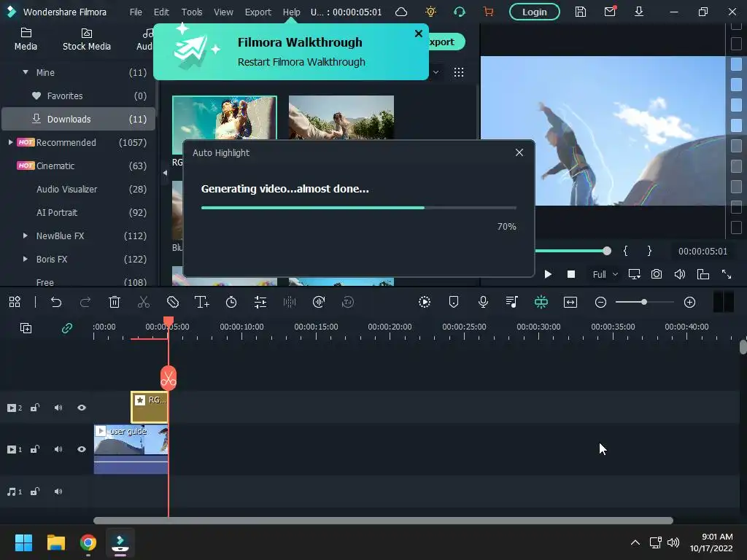Open the Tools menu
The height and width of the screenshot is (560, 747).
click(x=192, y=12)
